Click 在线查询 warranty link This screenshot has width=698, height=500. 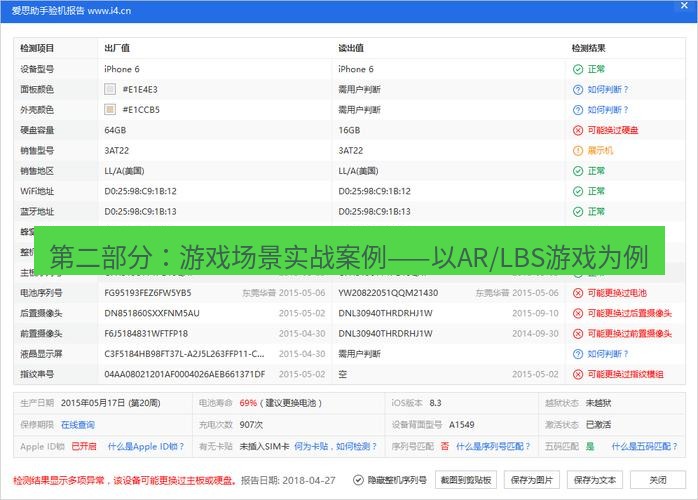click(78, 425)
